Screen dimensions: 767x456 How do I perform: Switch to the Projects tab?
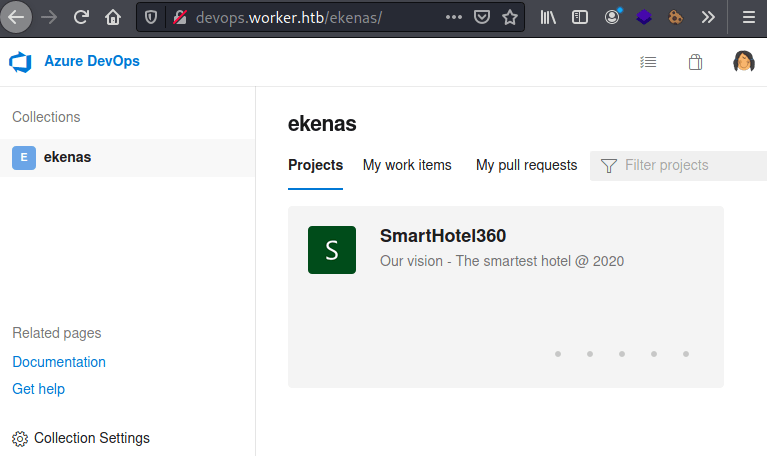coord(316,165)
